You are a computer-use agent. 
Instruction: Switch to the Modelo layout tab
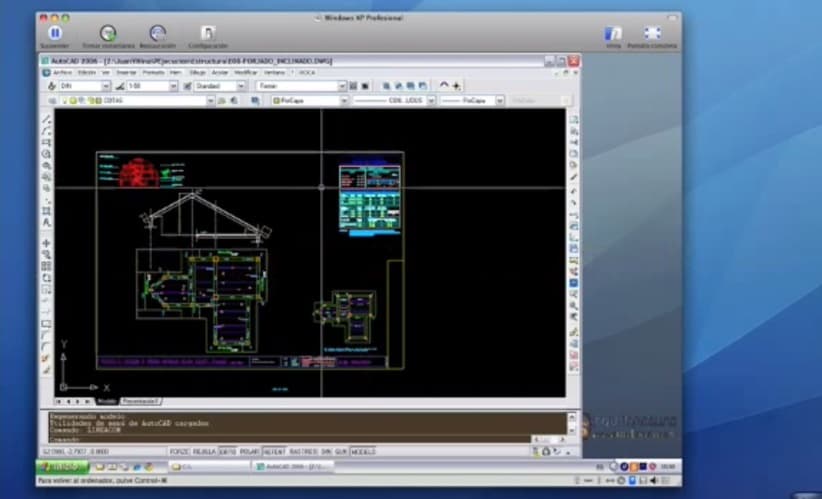coord(105,401)
